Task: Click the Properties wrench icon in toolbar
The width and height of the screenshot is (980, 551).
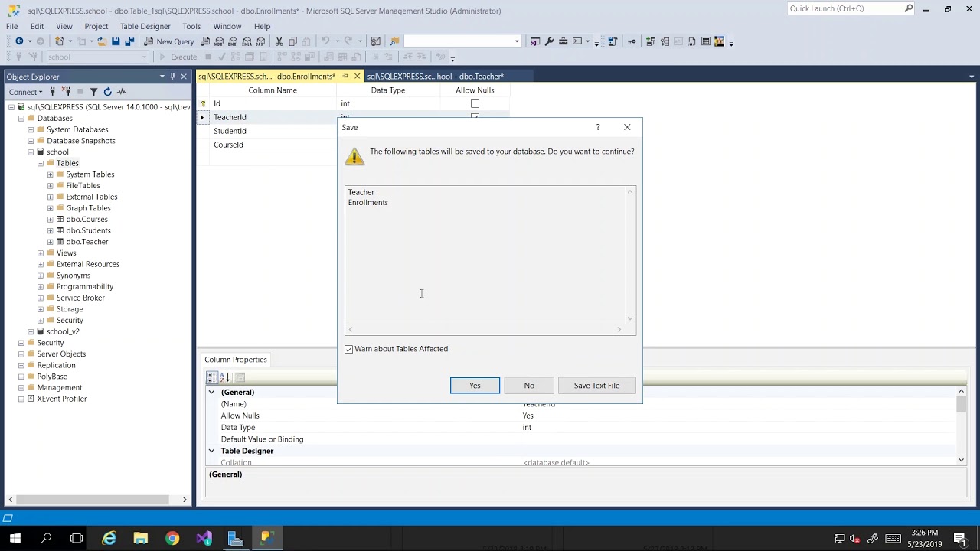Action: coord(549,41)
